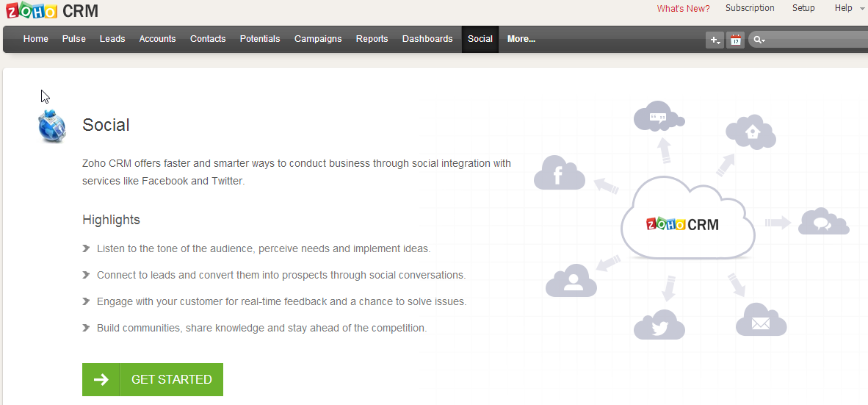Click the quote marks cloud icon

click(x=659, y=116)
